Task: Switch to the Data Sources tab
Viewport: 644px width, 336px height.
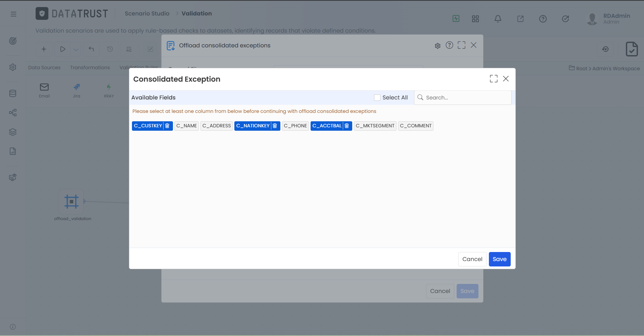Action: 44,68
